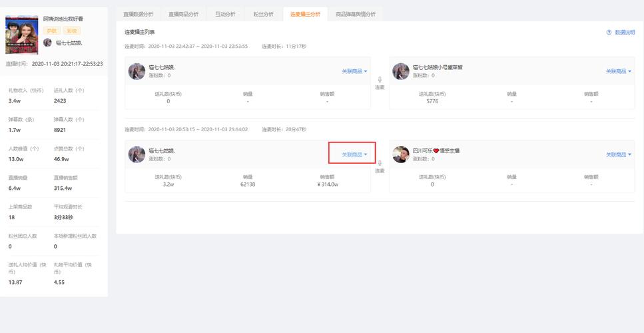Image resolution: width=644 pixels, height=333 pixels.
Task: Expand 关联商品 for 猫七七姑娘 in 20:53:15 session
Action: tap(354, 155)
